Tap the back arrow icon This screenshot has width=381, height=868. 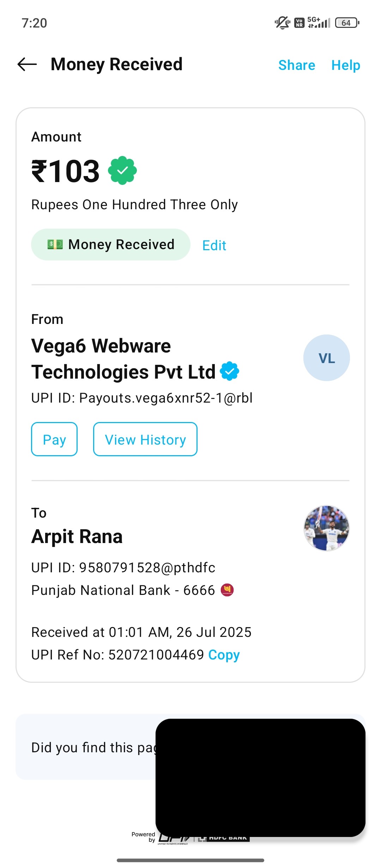pyautogui.click(x=27, y=65)
